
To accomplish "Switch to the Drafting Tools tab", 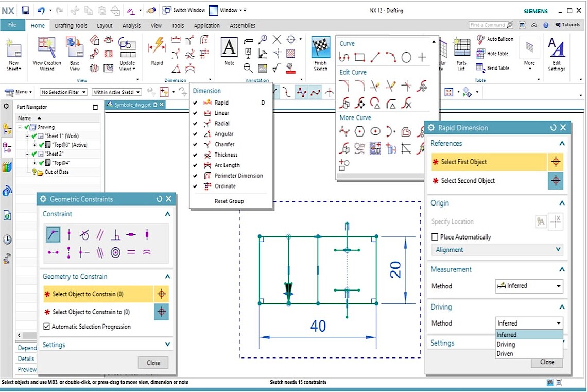I will tap(71, 26).
